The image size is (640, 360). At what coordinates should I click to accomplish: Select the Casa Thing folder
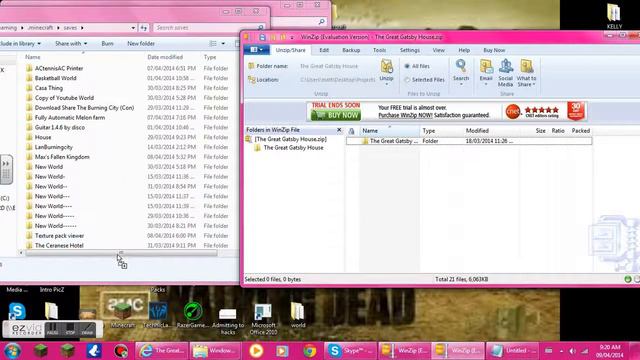tap(49, 88)
